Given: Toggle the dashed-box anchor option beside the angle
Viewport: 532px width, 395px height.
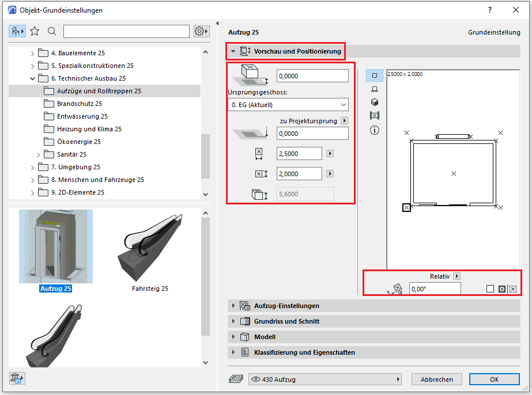Looking at the screenshot, I should (x=513, y=289).
